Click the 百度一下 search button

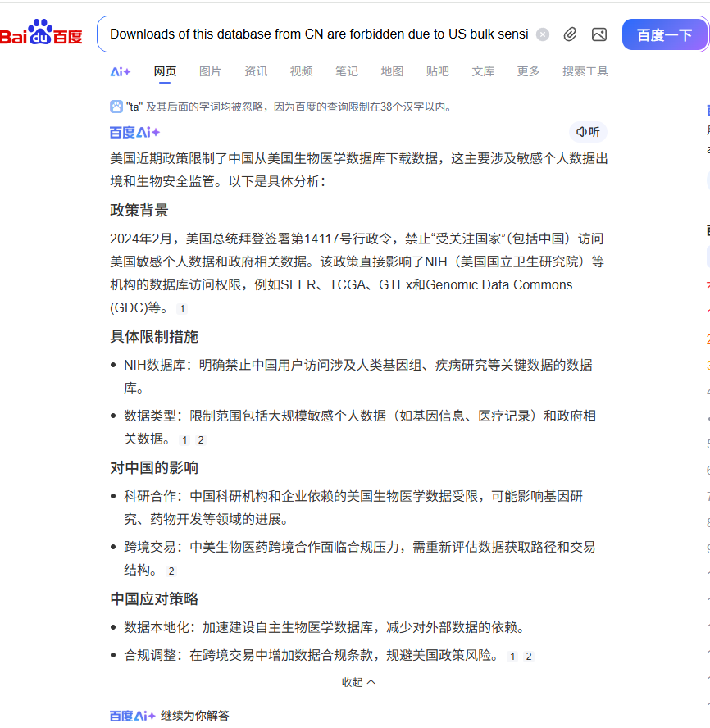[x=664, y=34]
